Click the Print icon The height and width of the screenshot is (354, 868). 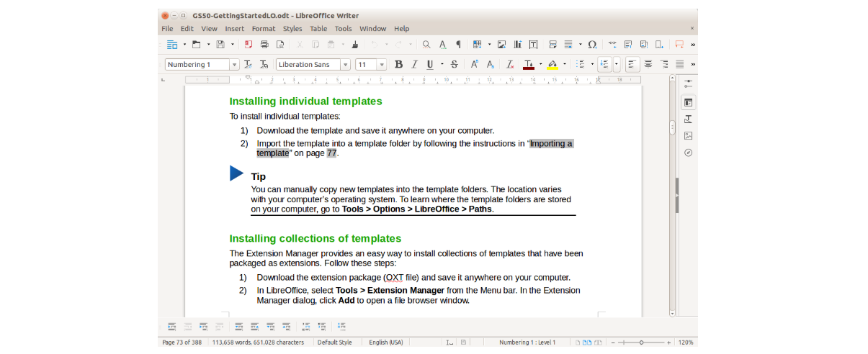coord(264,45)
